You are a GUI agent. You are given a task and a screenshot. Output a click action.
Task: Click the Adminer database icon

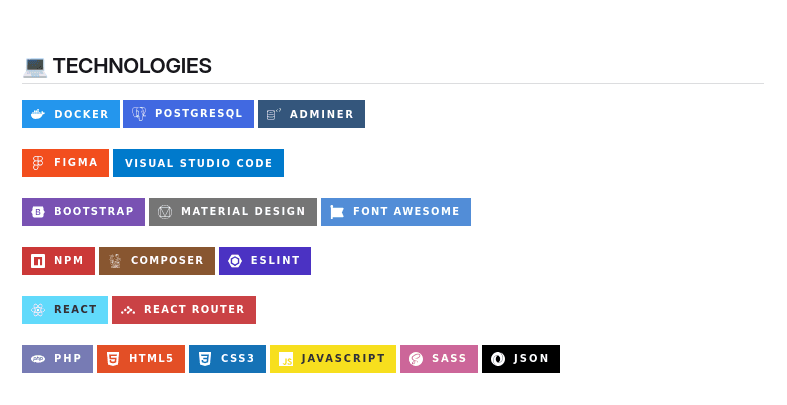click(x=274, y=114)
